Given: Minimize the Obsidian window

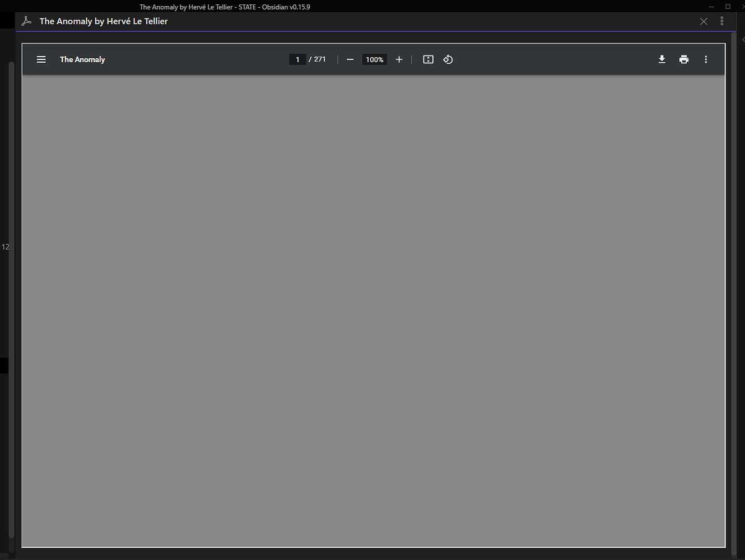Looking at the screenshot, I should (711, 7).
